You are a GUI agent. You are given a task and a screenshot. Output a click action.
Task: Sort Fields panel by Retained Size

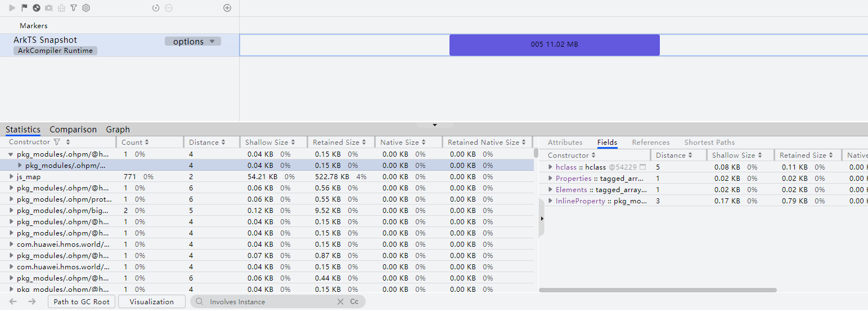[x=831, y=155]
